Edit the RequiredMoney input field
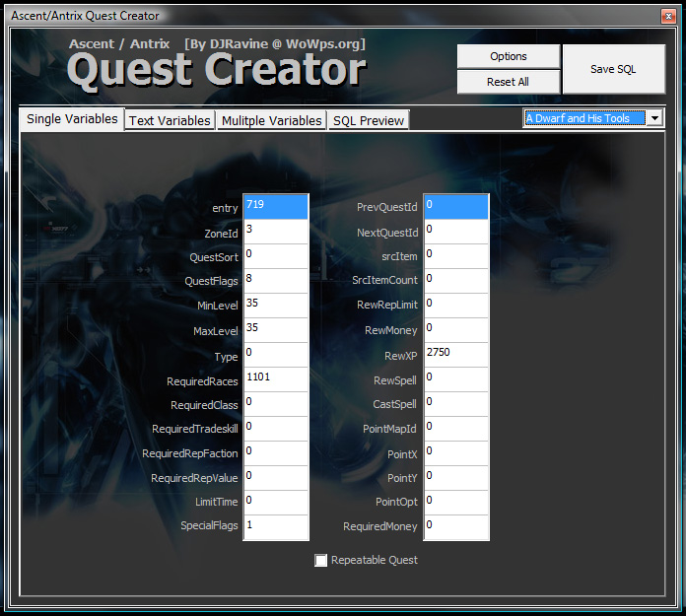 coord(456,527)
